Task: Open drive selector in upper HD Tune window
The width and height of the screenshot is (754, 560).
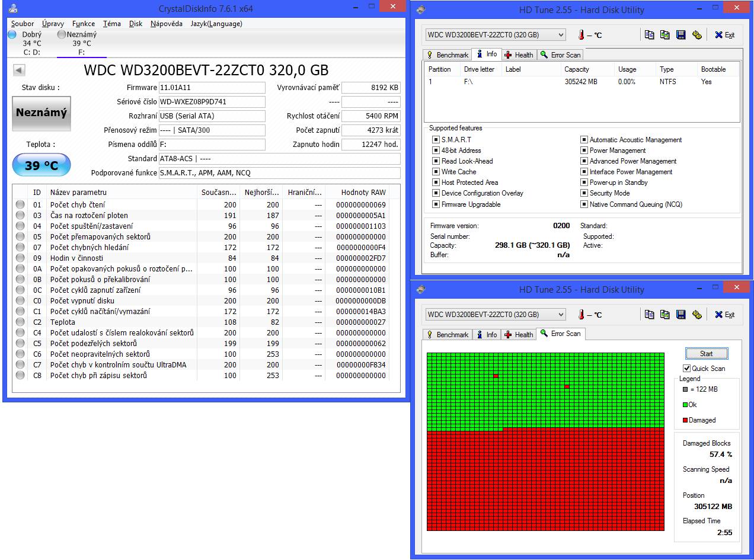Action: [496, 35]
